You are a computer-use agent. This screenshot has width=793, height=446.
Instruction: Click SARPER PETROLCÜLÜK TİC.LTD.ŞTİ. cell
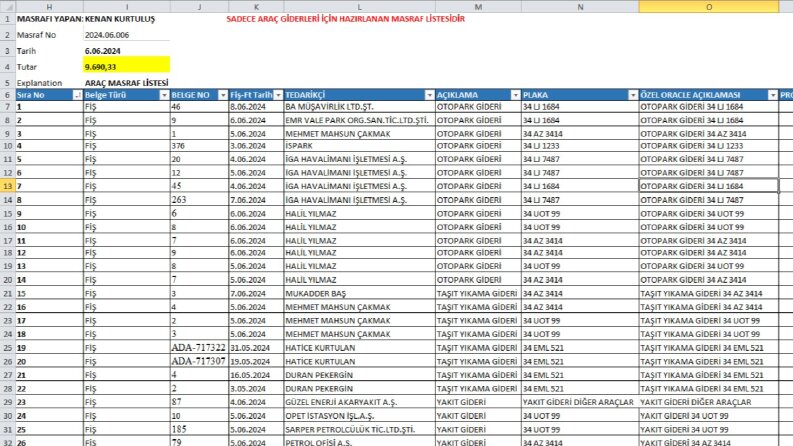click(360, 429)
